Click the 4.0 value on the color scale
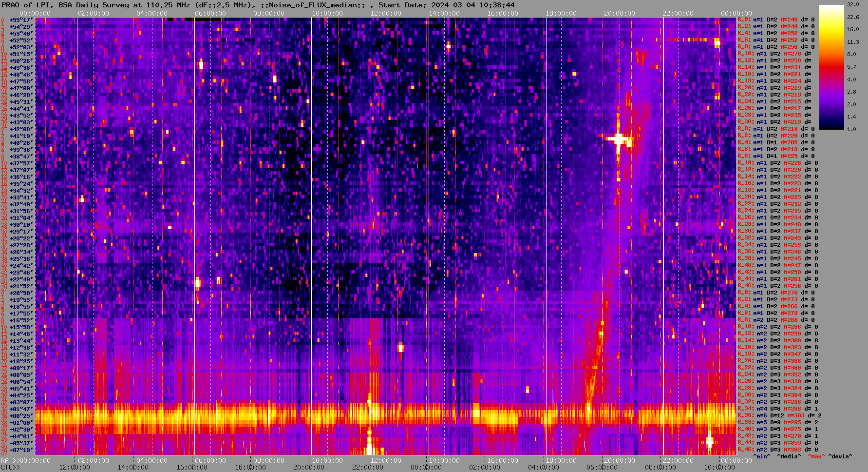Image resolution: width=868 pixels, height=472 pixels. pyautogui.click(x=851, y=79)
